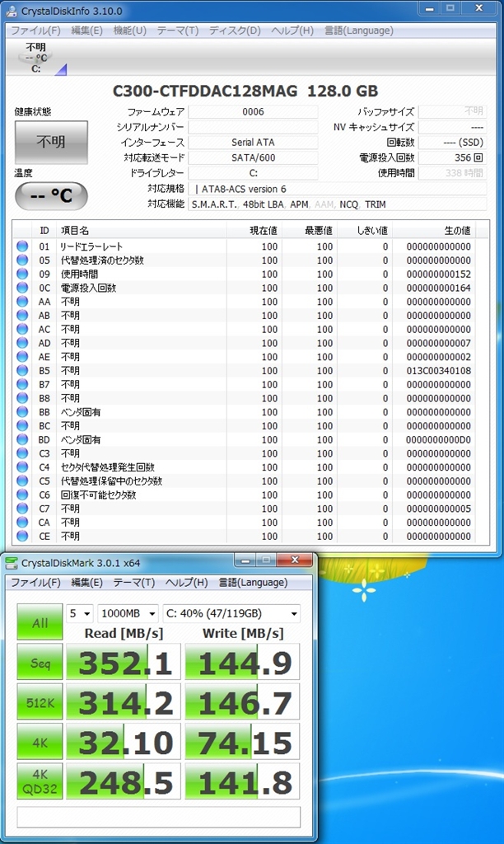Click status circle for ID 09 row
This screenshot has height=844, width=504.
point(22,274)
